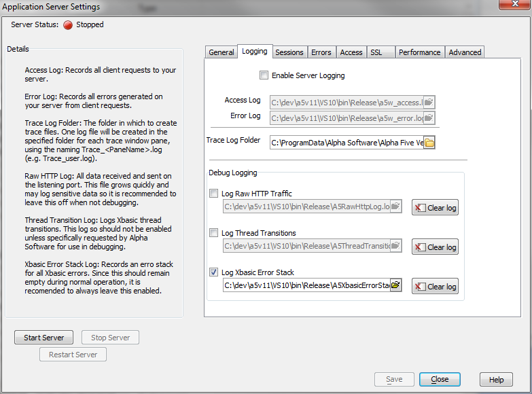Screen dimensions: 532x394
Task: Uncheck Log Xbasic Error Stack
Action: (213, 272)
